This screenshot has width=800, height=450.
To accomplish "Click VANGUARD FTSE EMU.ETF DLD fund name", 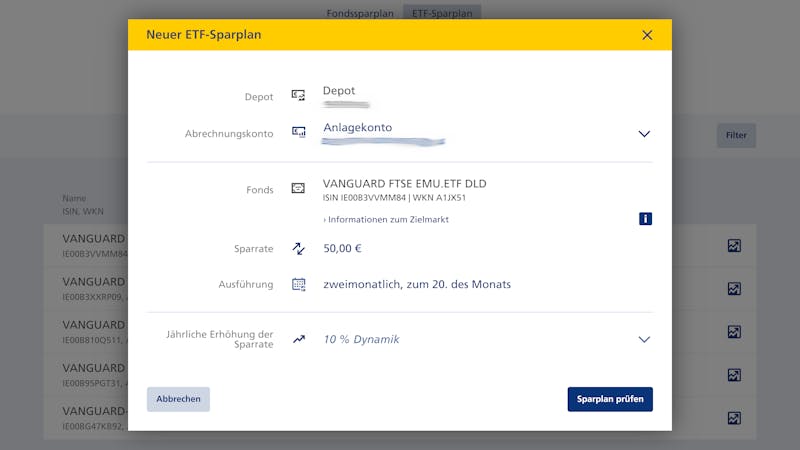I will coord(405,183).
